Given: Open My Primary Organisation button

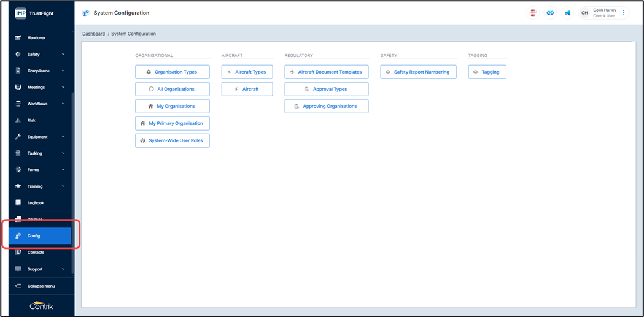Looking at the screenshot, I should (x=173, y=123).
